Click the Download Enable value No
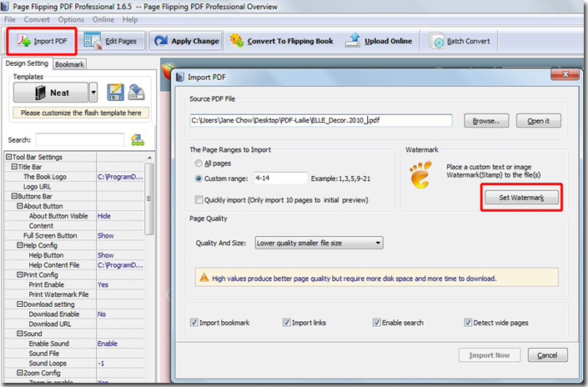Image resolution: width=588 pixels, height=387 pixels. point(102,314)
